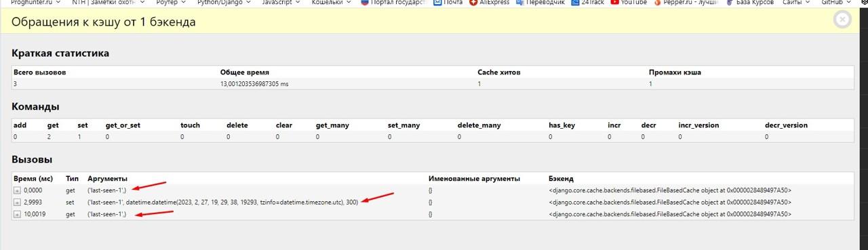The height and width of the screenshot is (250, 868).
Task: Click the Аргументы column header
Action: (x=107, y=178)
